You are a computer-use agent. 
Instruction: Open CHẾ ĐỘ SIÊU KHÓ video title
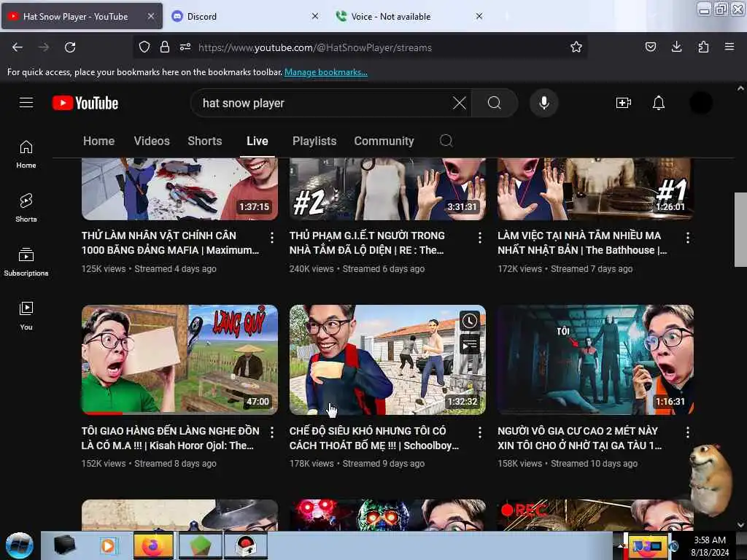[x=374, y=437]
